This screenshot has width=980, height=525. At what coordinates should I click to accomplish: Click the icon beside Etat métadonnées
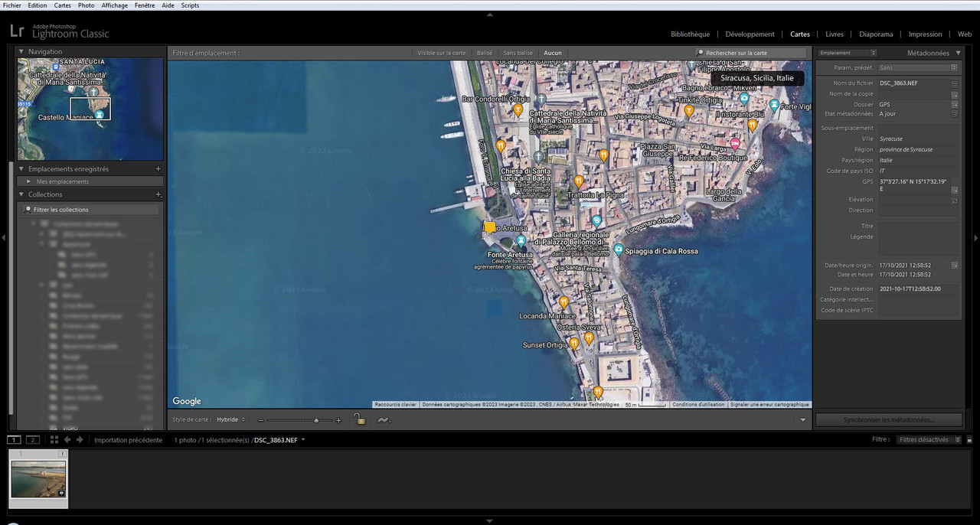coord(955,113)
